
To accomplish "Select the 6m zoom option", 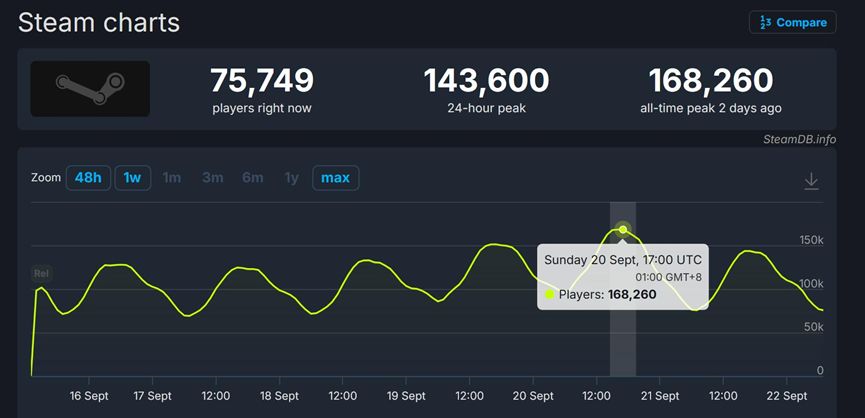I will coord(253,178).
